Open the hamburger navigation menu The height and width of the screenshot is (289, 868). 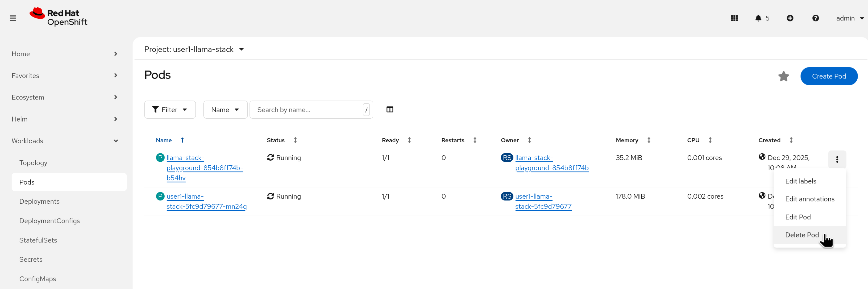coord(13,18)
